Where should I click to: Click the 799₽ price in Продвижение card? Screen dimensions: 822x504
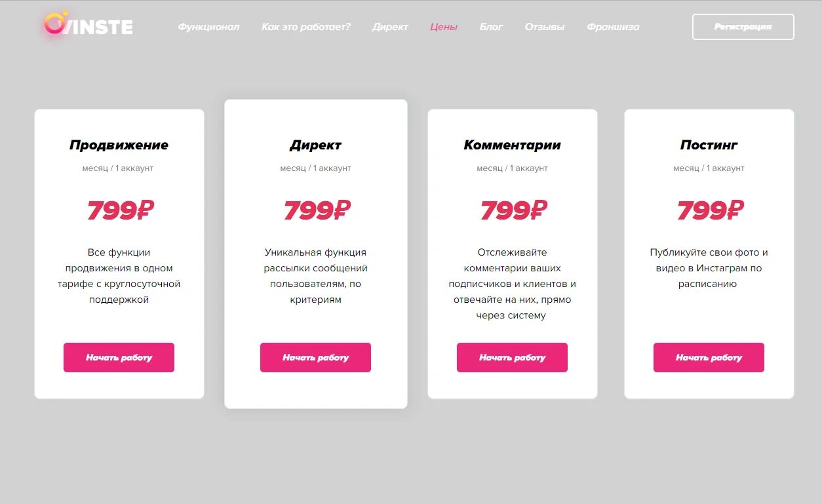point(121,210)
